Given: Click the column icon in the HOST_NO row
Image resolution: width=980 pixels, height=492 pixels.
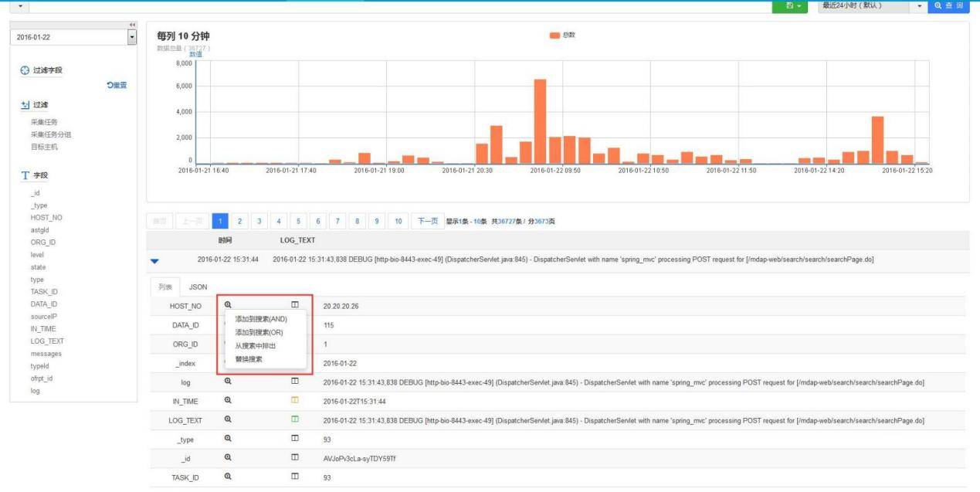Looking at the screenshot, I should [294, 306].
